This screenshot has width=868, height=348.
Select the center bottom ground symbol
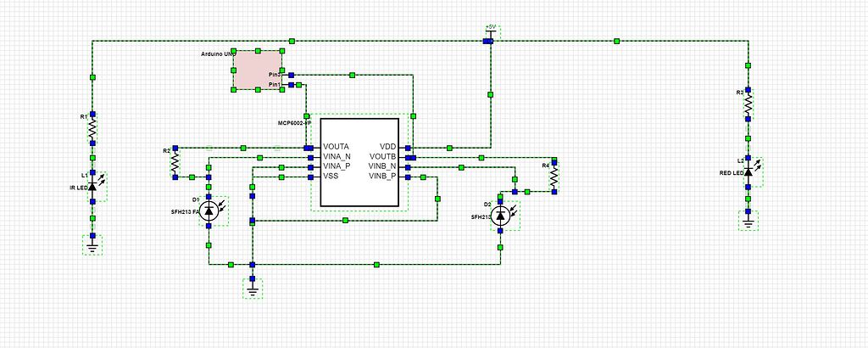coord(252,289)
